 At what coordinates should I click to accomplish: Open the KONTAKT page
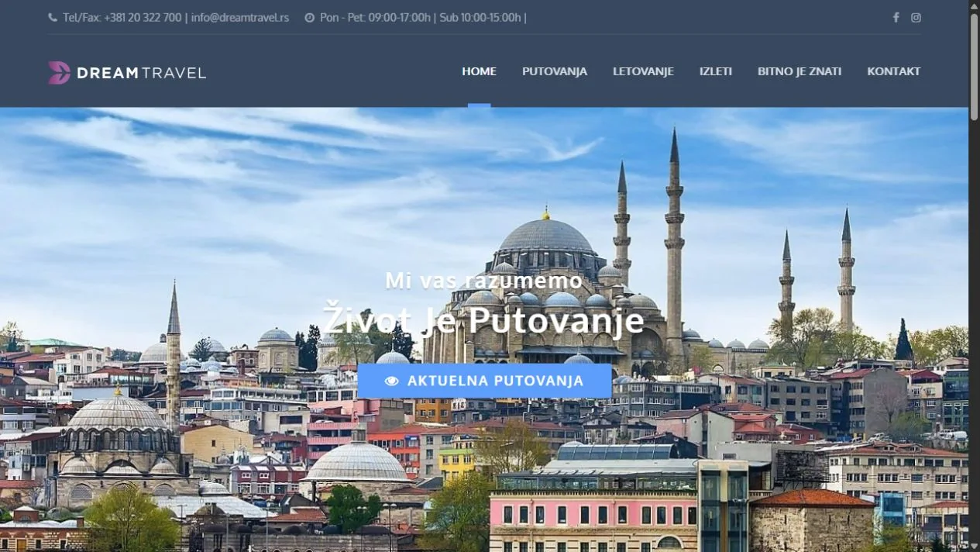coord(894,71)
